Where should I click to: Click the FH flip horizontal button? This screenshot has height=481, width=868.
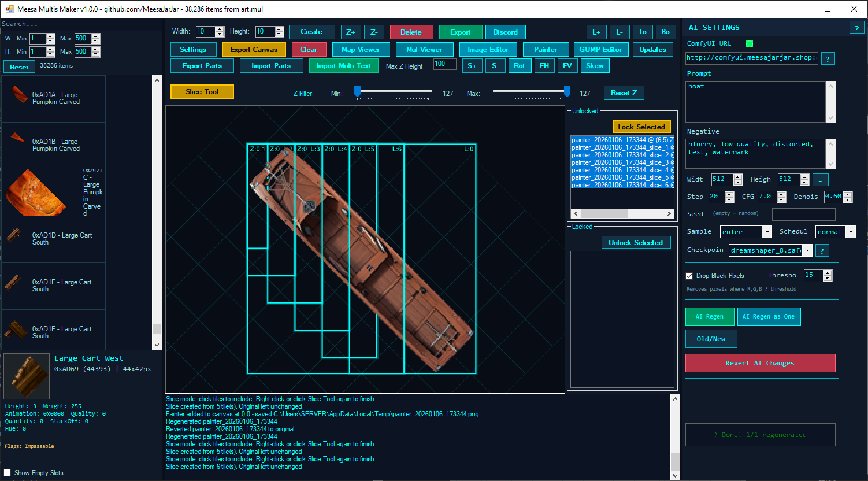pyautogui.click(x=544, y=66)
